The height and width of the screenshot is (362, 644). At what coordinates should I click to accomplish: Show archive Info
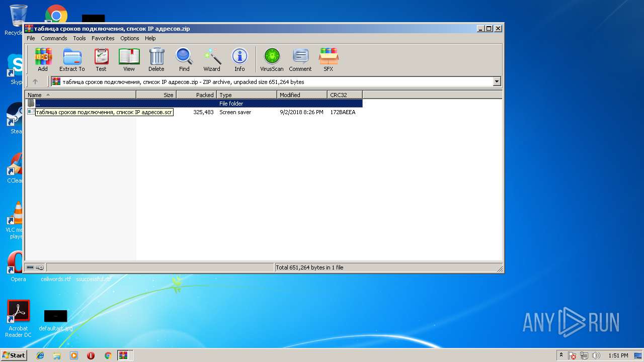[239, 60]
